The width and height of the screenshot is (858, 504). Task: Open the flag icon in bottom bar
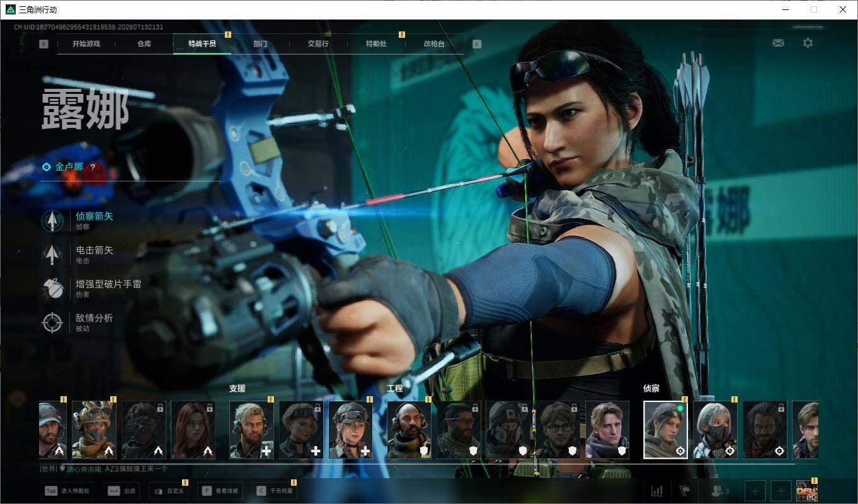(x=685, y=490)
